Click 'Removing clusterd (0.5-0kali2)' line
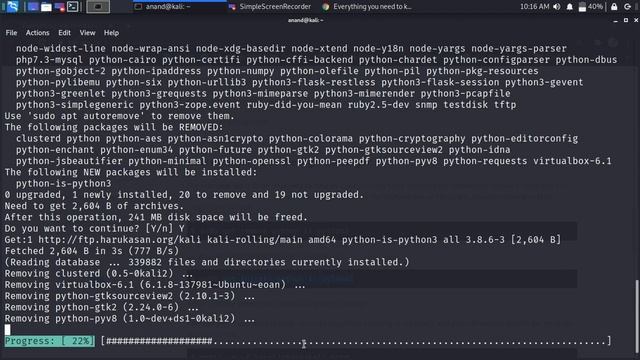The height and width of the screenshot is (360, 640). (x=99, y=273)
